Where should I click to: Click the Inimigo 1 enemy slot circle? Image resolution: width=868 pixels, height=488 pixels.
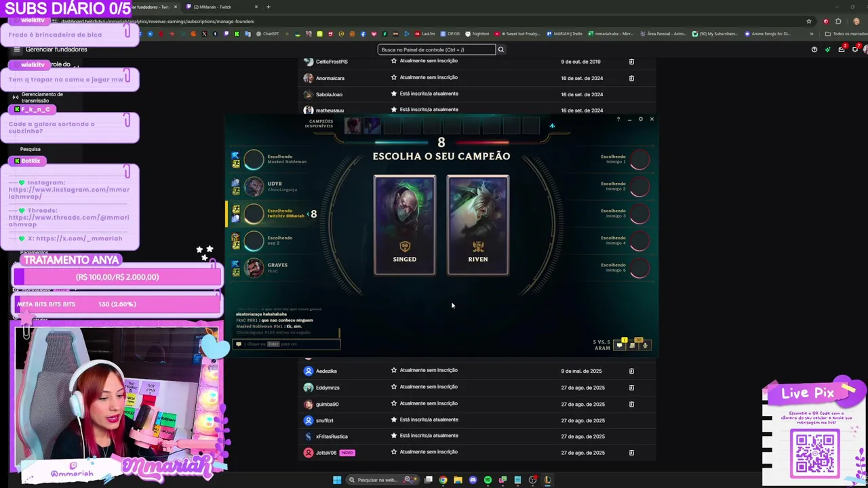tap(639, 160)
